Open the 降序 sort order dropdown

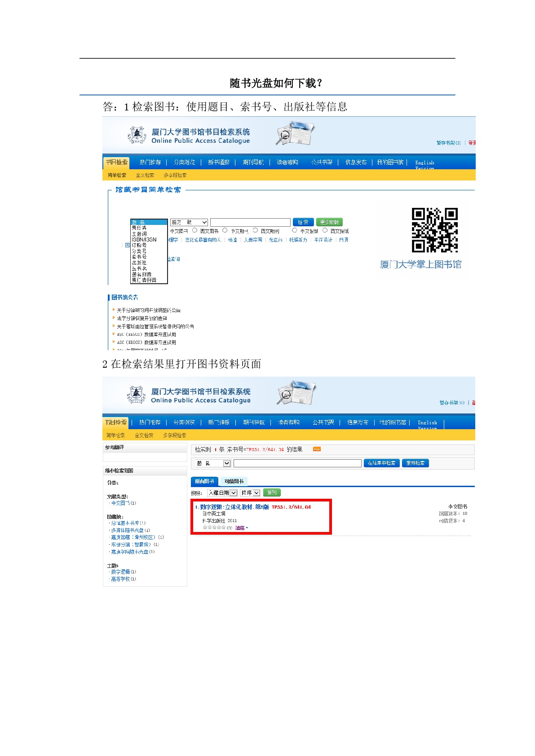[x=250, y=492]
